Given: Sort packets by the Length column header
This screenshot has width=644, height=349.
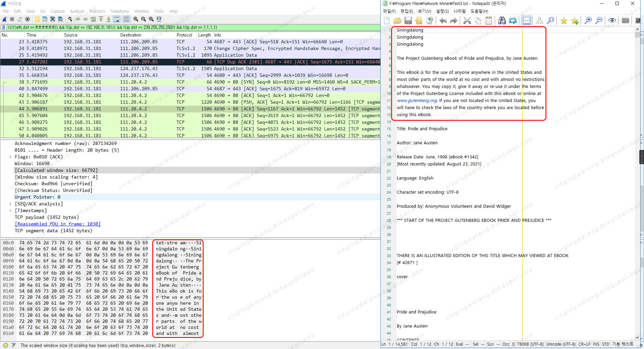Looking at the screenshot, I should point(205,35).
